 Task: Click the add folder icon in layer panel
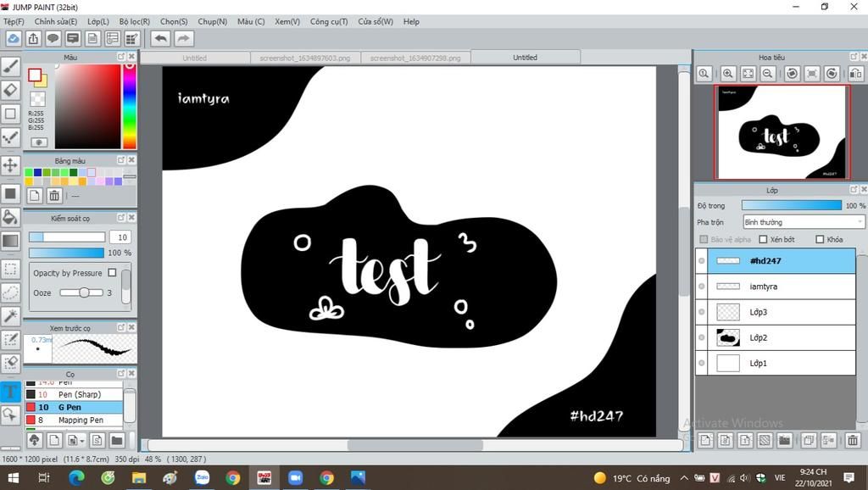pos(784,441)
